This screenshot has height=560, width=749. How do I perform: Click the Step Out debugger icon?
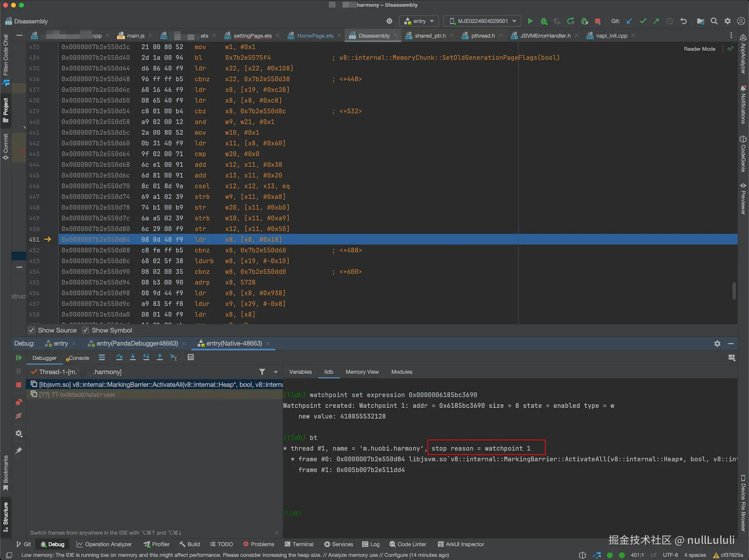[160, 357]
